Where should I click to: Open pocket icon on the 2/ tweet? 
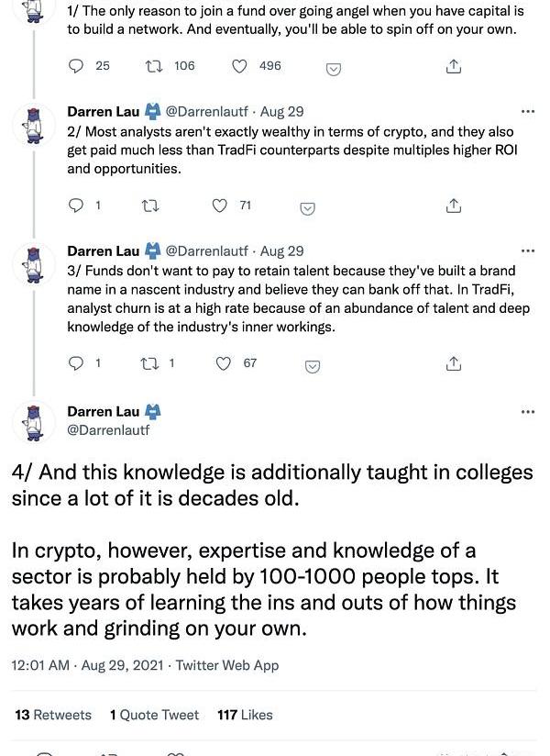309,208
